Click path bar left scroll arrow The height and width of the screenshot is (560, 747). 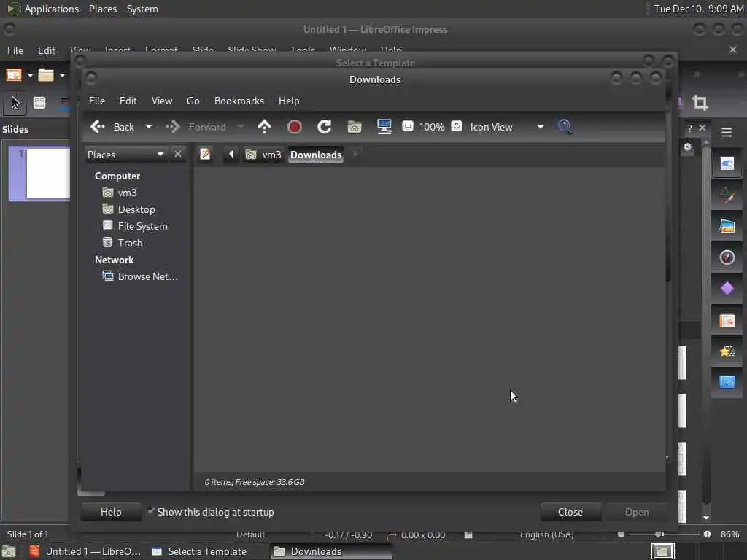click(x=231, y=155)
